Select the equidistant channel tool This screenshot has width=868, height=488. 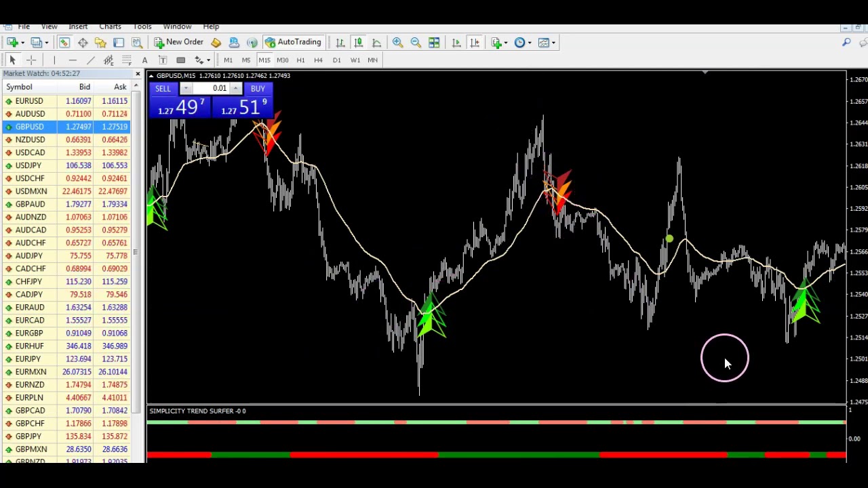[108, 60]
